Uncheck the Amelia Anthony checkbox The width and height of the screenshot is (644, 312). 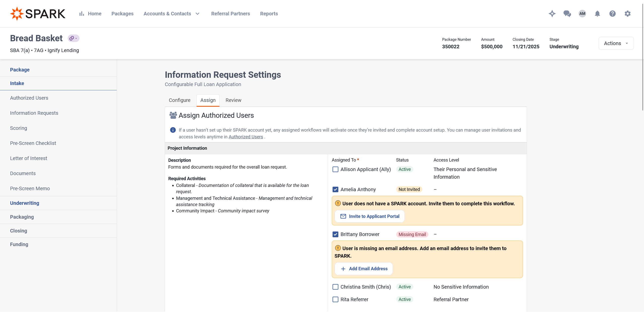(x=335, y=189)
